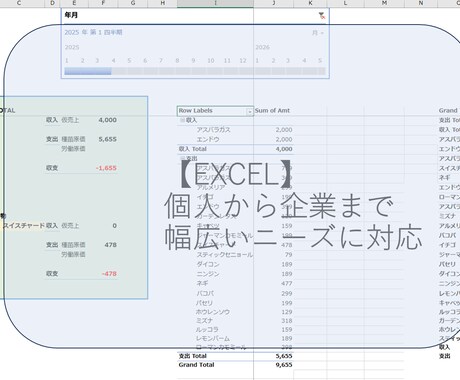Select the 4,000 収入 Total value in pivot table
Image resolution: width=460 pixels, height=380 pixels.
point(284,149)
